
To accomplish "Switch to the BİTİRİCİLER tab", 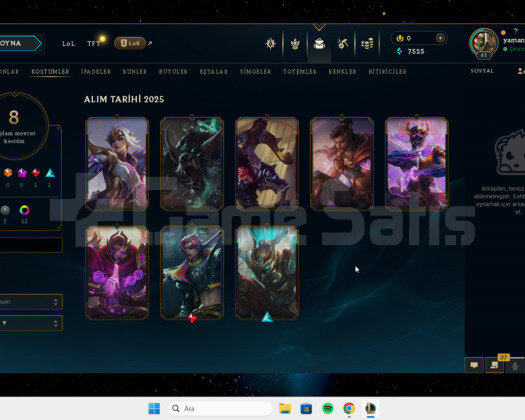I will [x=387, y=72].
